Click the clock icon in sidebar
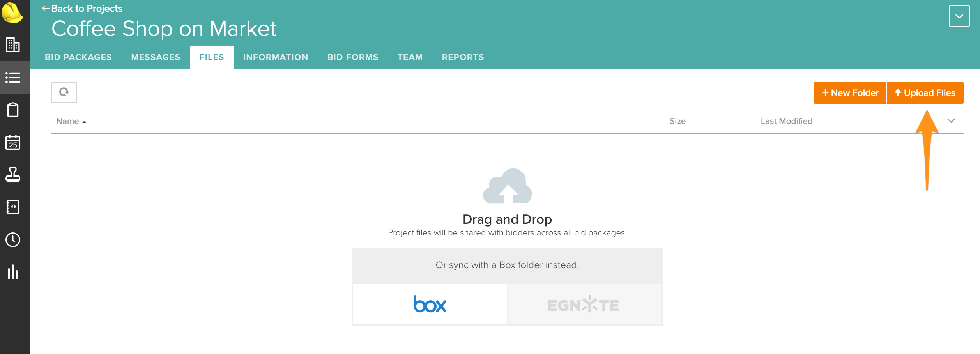The height and width of the screenshot is (354, 980). tap(13, 240)
